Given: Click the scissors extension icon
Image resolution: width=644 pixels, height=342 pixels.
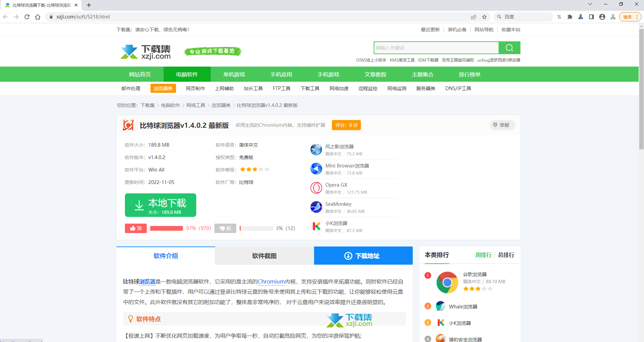Looking at the screenshot, I should 613,17.
